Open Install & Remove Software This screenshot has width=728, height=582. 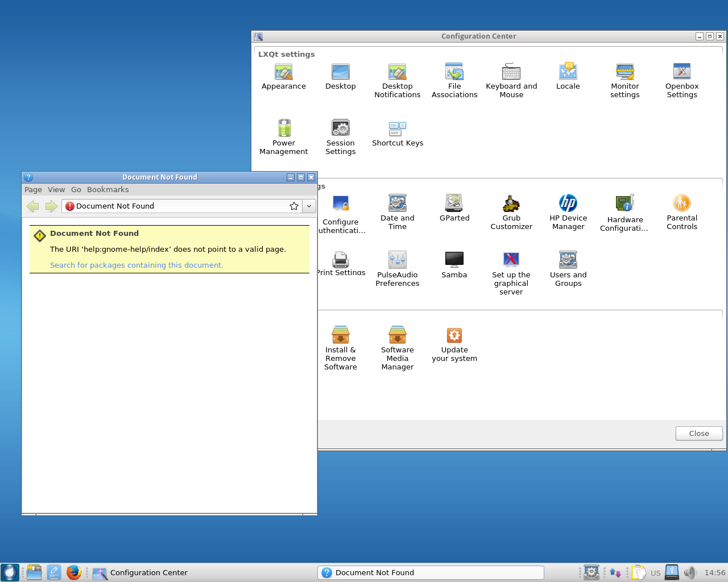[341, 348]
